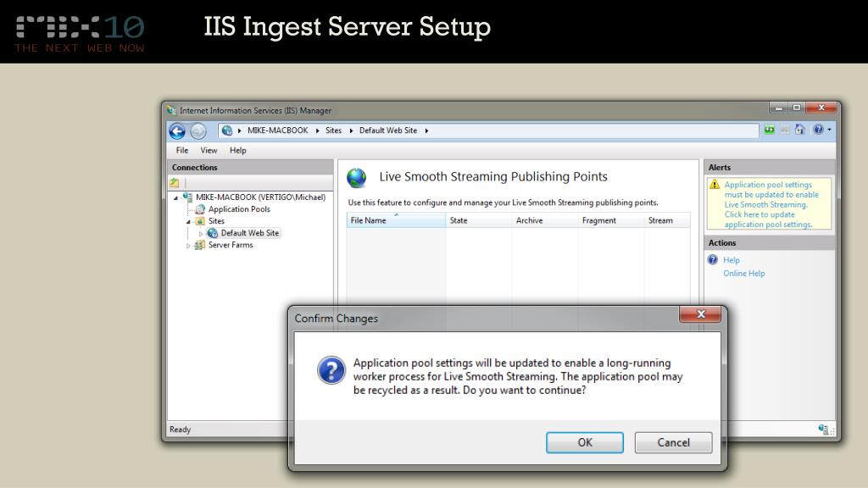This screenshot has width=868, height=488.
Task: Click the warning icon in Alerts pane
Action: 715,185
